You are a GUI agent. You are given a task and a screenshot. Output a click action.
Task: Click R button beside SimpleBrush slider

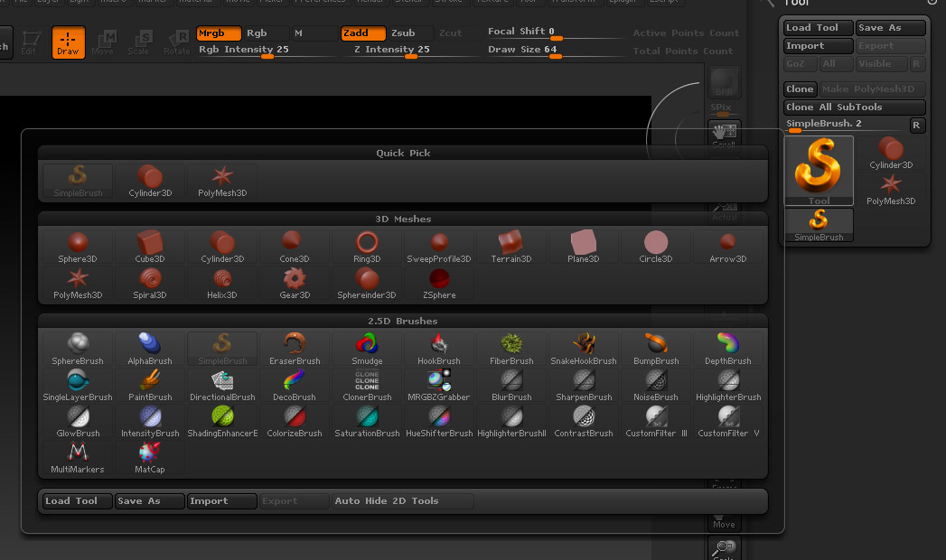click(916, 125)
